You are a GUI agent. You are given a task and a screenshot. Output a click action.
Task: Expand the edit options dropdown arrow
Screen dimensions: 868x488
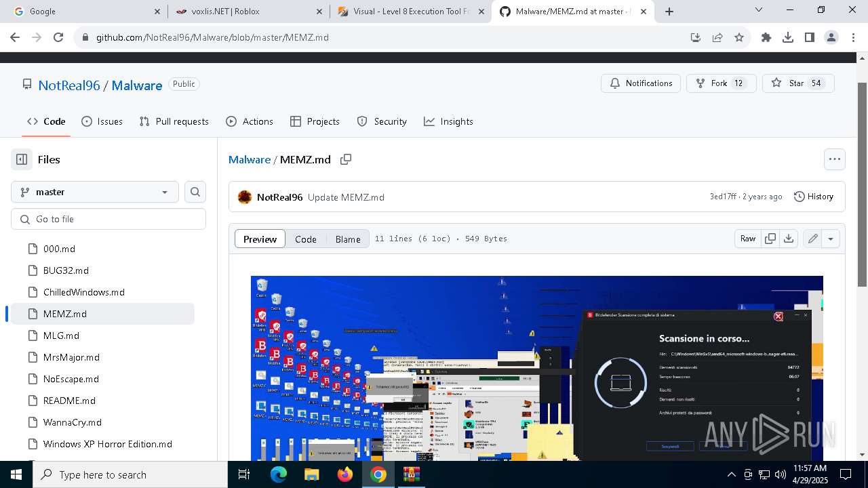point(831,239)
